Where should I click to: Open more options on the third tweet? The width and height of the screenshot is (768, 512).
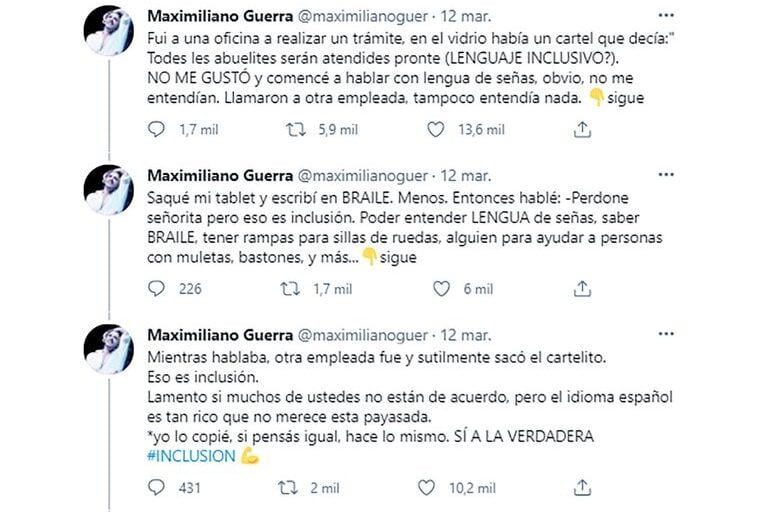click(x=666, y=334)
